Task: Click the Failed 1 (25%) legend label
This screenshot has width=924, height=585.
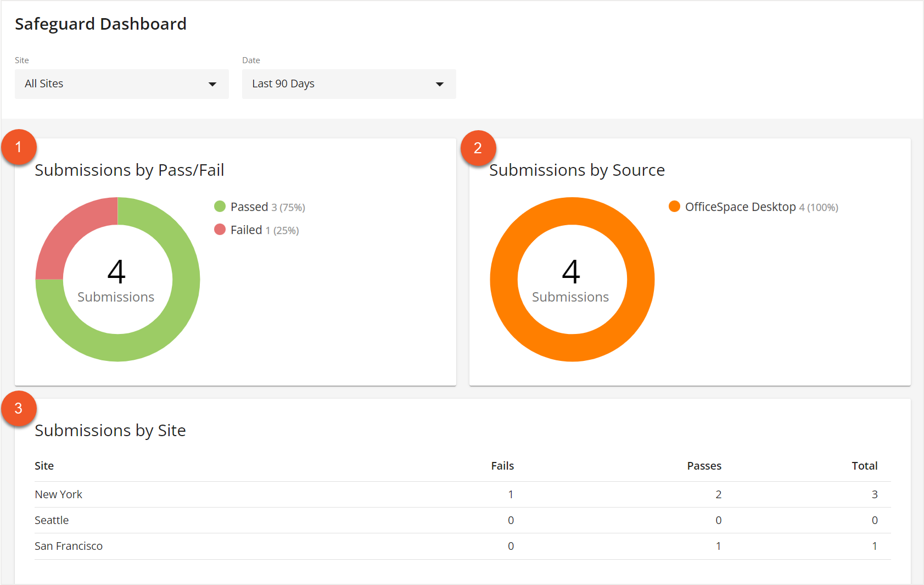Action: pos(265,230)
